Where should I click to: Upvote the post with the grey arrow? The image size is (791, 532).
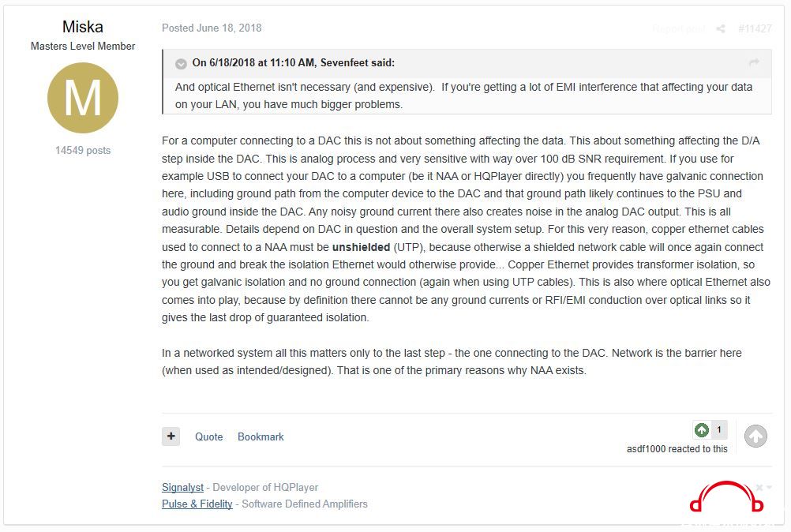point(755,436)
